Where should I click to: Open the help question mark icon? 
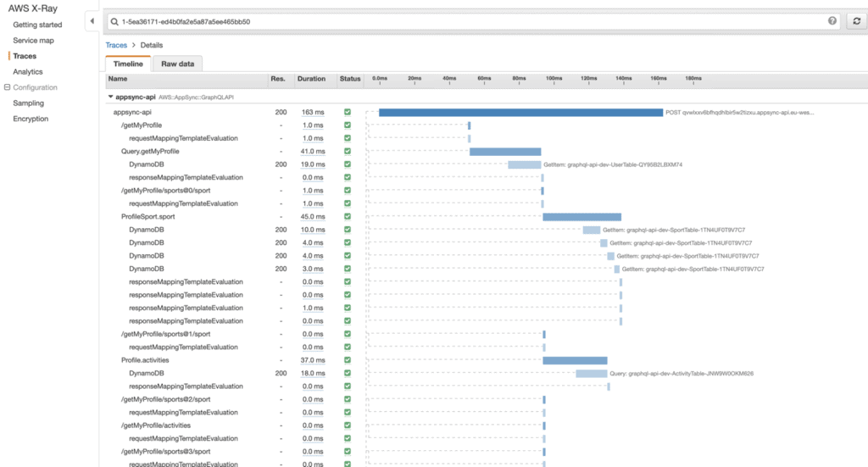(832, 21)
